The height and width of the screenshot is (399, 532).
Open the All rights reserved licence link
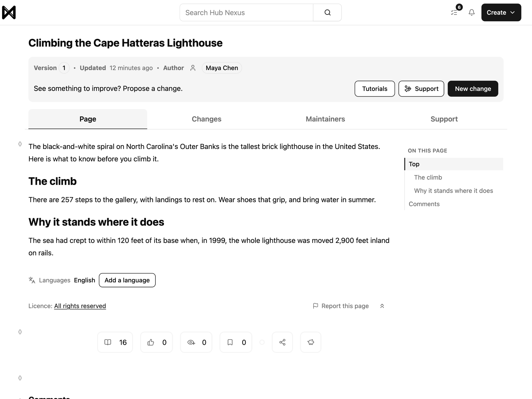pos(80,306)
